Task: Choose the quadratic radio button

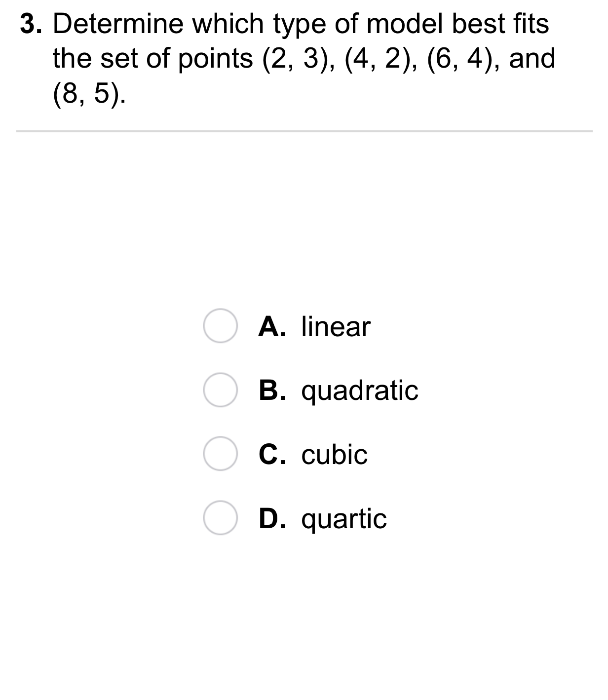Action: click(220, 390)
